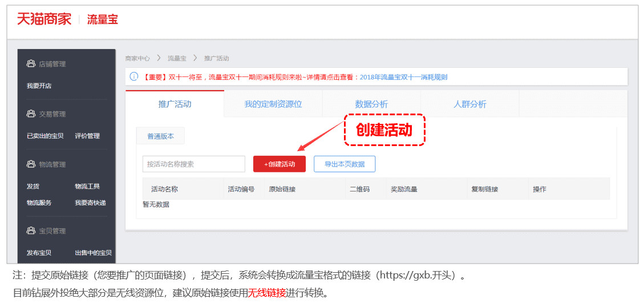Switch to 推广活动 tab

(175, 104)
